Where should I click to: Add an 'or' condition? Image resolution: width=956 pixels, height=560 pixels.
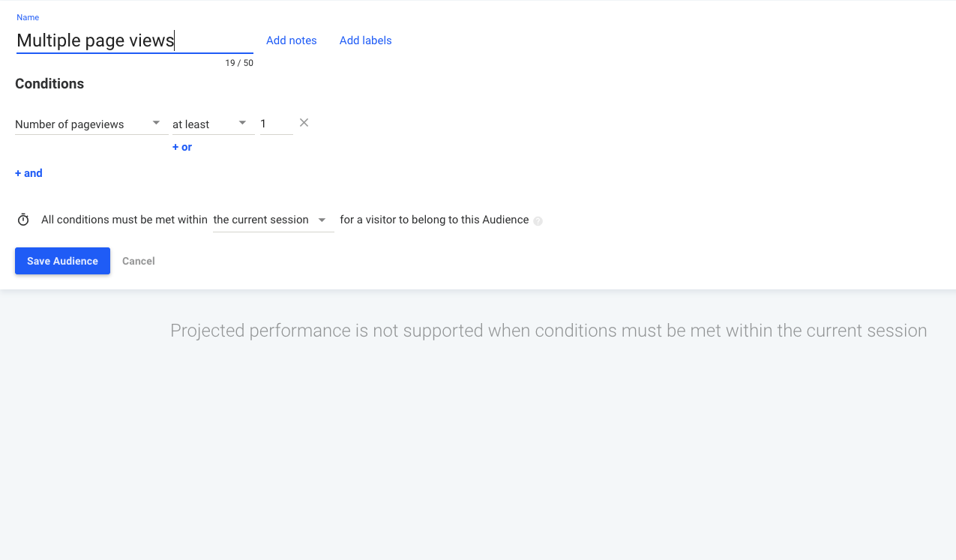(182, 147)
